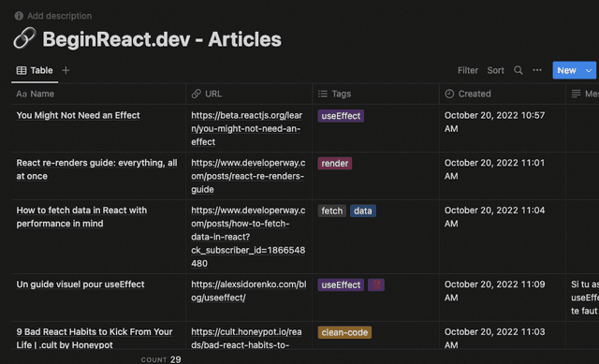Follow the cult.honeypot.io bad-react-habits link
Screen dimensions: 599x364
pyautogui.click(x=246, y=338)
